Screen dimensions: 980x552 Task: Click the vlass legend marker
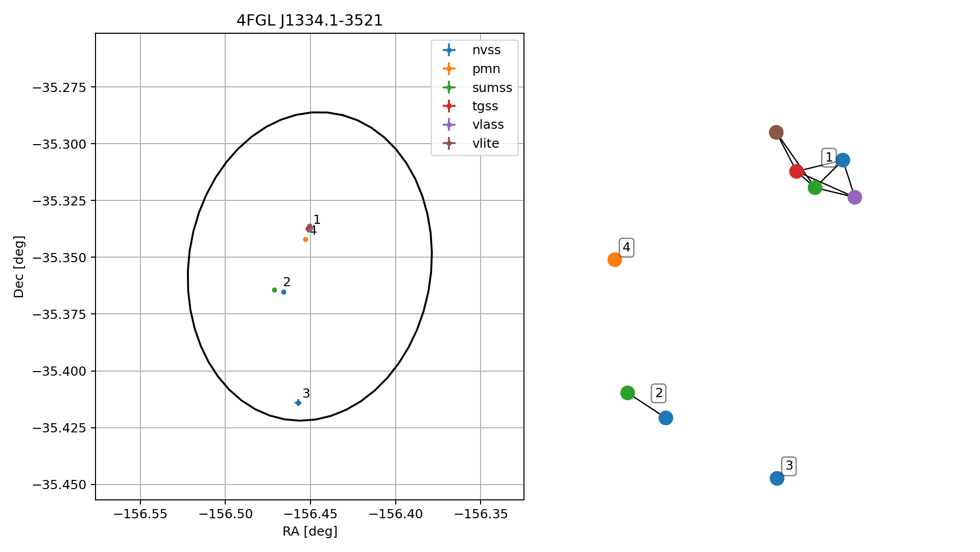[449, 125]
